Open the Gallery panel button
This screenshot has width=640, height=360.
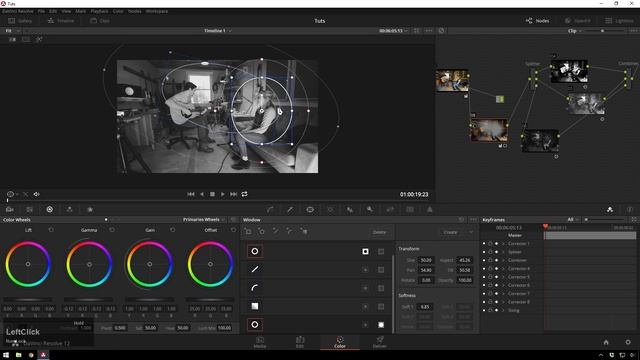coord(20,21)
